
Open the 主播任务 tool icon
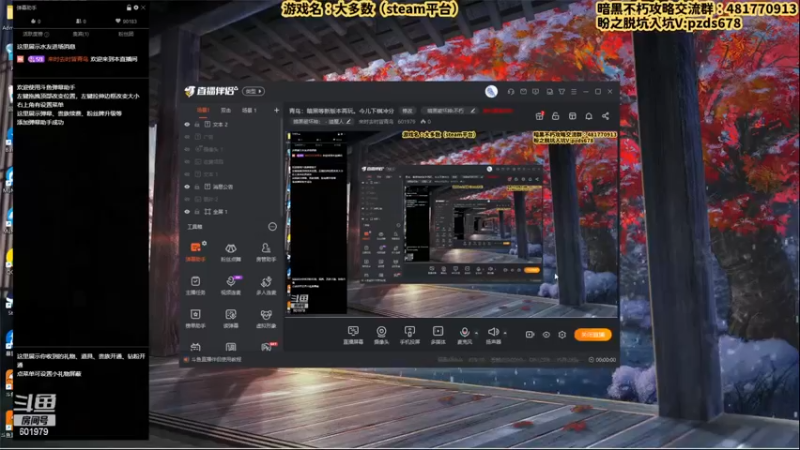(195, 285)
